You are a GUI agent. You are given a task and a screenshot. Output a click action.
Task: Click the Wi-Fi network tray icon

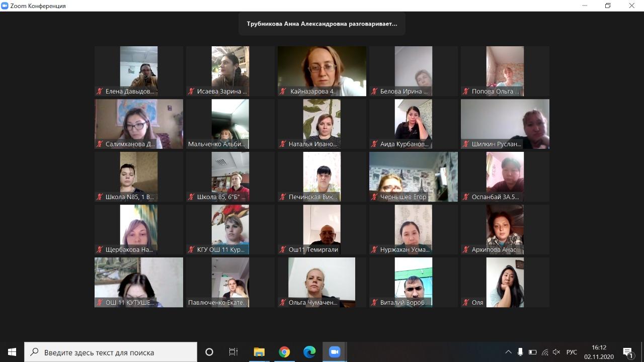tap(545, 352)
